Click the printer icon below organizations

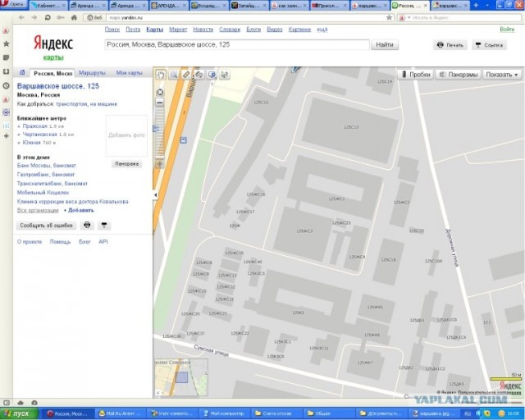(x=87, y=226)
